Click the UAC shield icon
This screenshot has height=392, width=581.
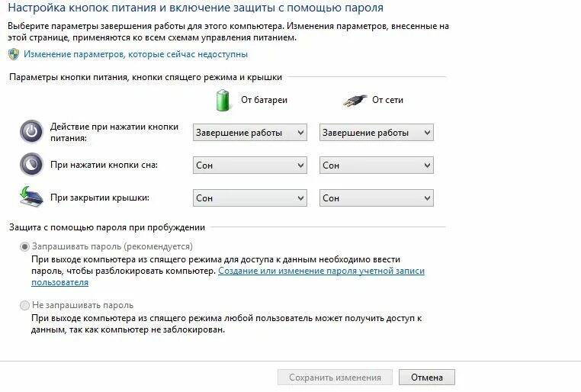(14, 54)
